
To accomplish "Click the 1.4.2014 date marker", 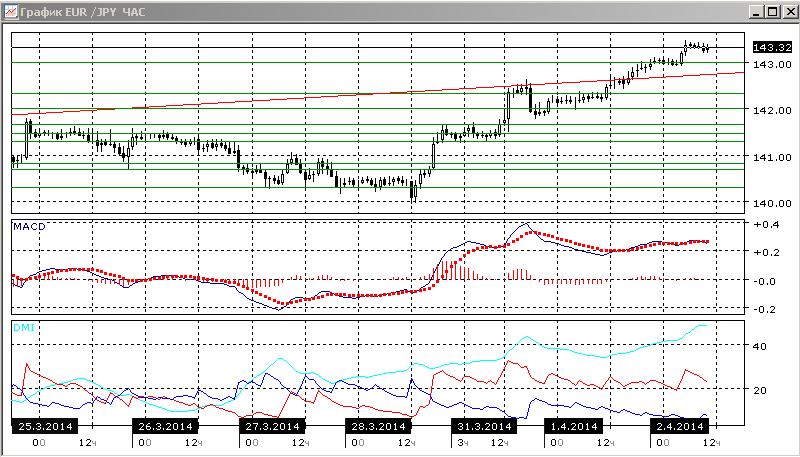I will [574, 426].
